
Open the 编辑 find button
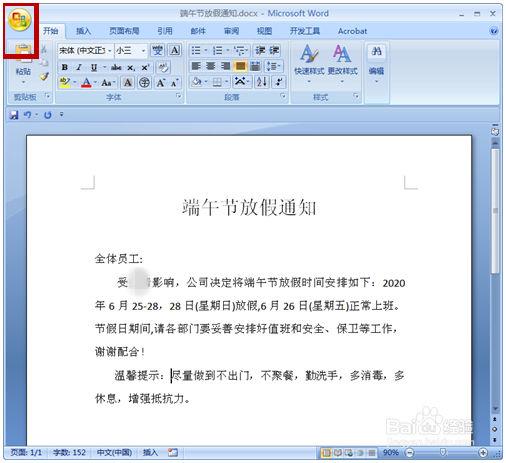[376, 62]
